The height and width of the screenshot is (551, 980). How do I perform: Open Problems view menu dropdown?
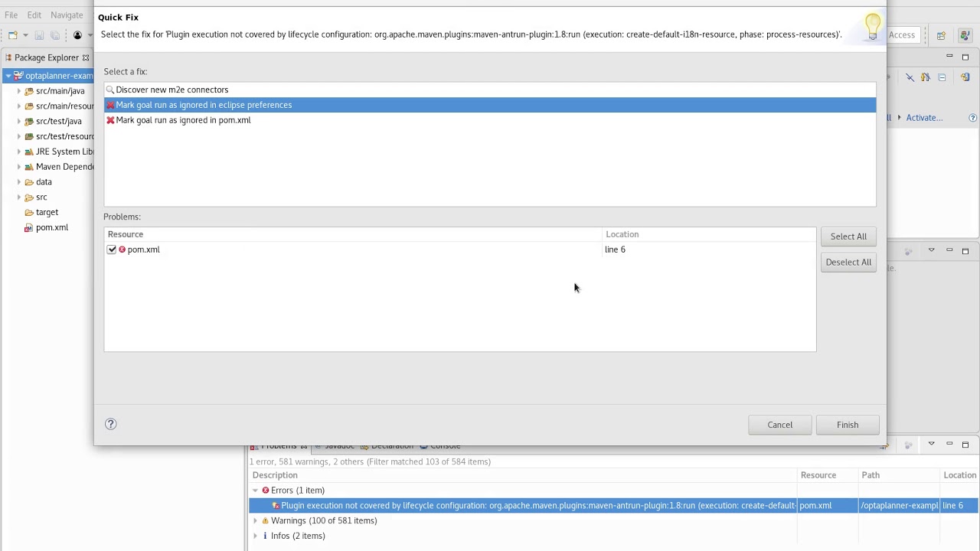931,444
